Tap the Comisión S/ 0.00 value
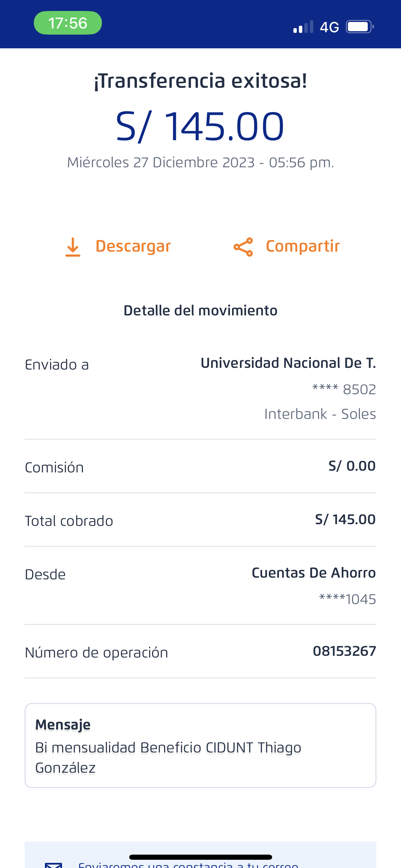The height and width of the screenshot is (868, 401). tap(352, 466)
